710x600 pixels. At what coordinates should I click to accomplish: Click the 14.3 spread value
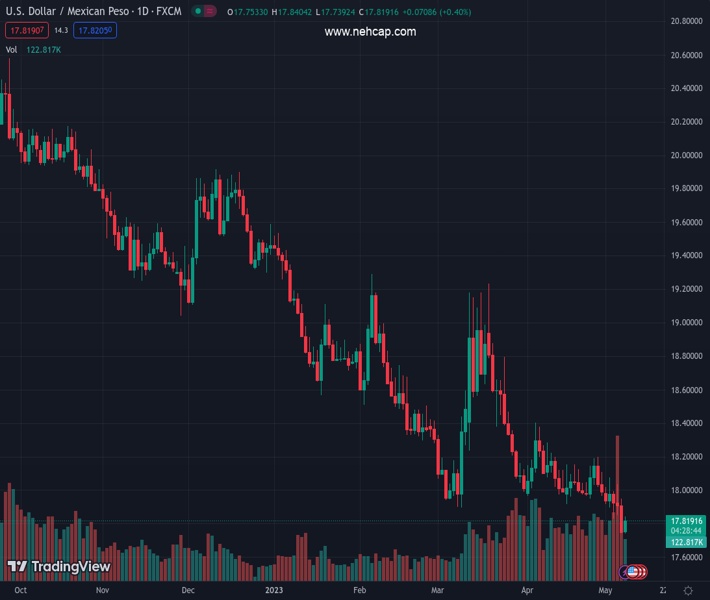pyautogui.click(x=61, y=31)
